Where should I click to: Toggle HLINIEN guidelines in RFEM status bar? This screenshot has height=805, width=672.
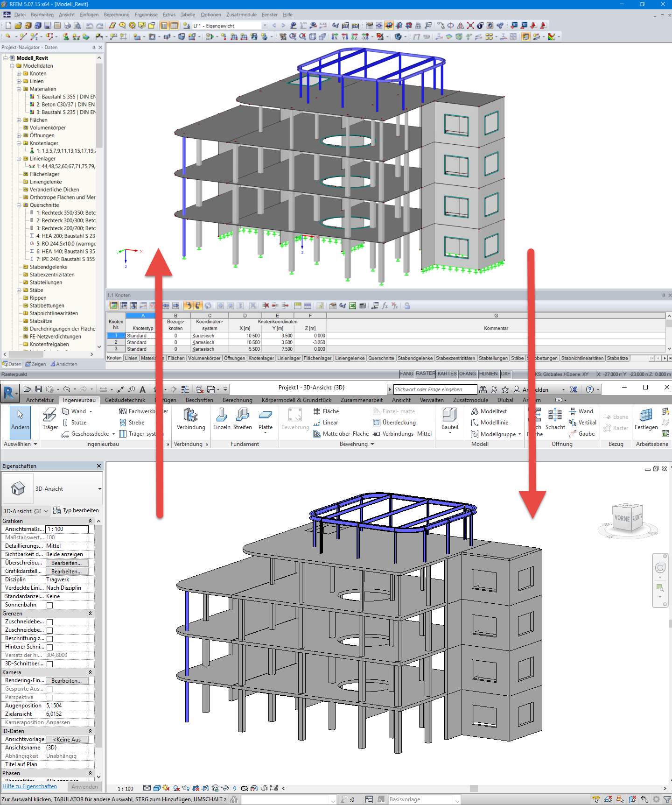coord(488,374)
